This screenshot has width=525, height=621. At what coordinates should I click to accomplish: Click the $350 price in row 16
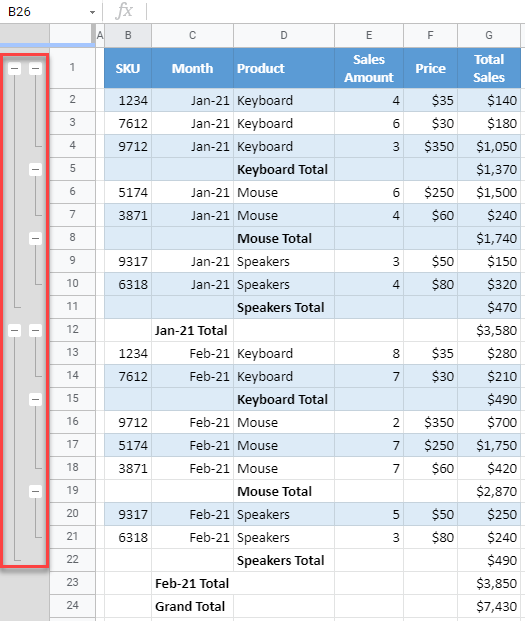430,423
